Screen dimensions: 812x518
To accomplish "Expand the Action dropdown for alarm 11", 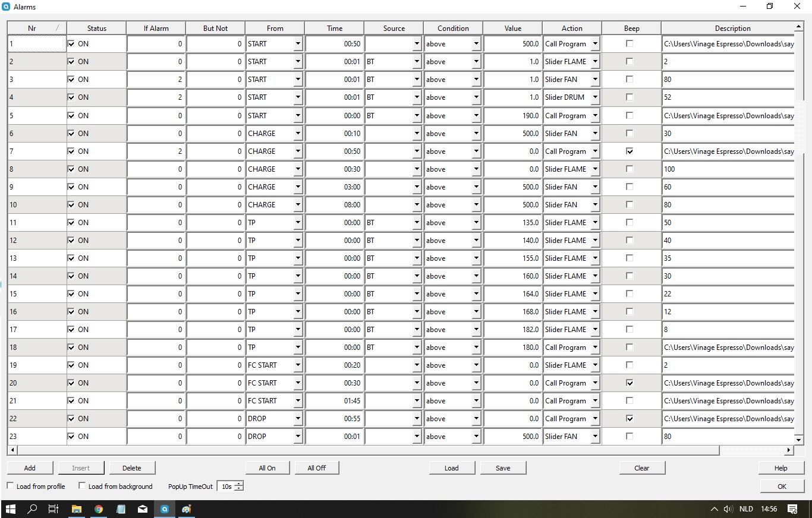I will (x=595, y=223).
